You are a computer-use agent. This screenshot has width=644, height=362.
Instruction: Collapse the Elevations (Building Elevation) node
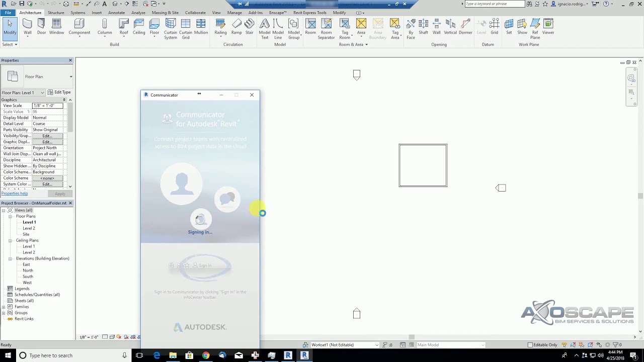point(10,258)
